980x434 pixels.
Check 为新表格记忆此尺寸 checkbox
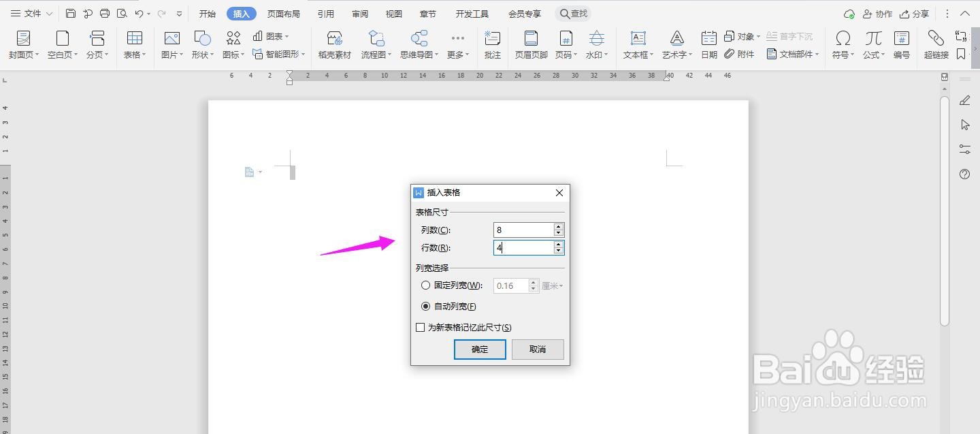point(420,328)
